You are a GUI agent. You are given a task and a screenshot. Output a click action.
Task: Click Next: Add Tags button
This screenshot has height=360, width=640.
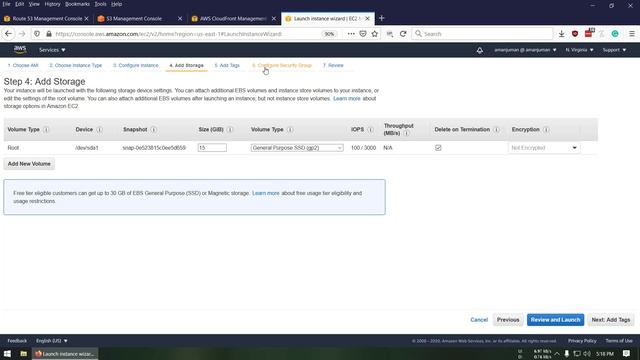[611, 320]
